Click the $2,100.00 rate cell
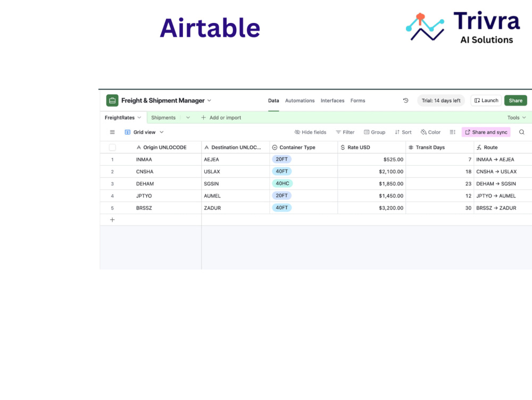Viewport: 532px width, 400px height. tap(372, 172)
